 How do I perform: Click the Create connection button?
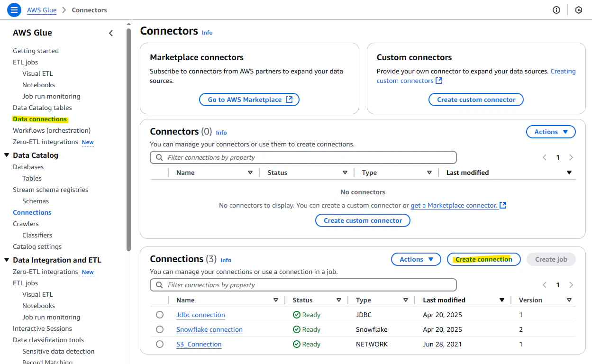coord(483,259)
